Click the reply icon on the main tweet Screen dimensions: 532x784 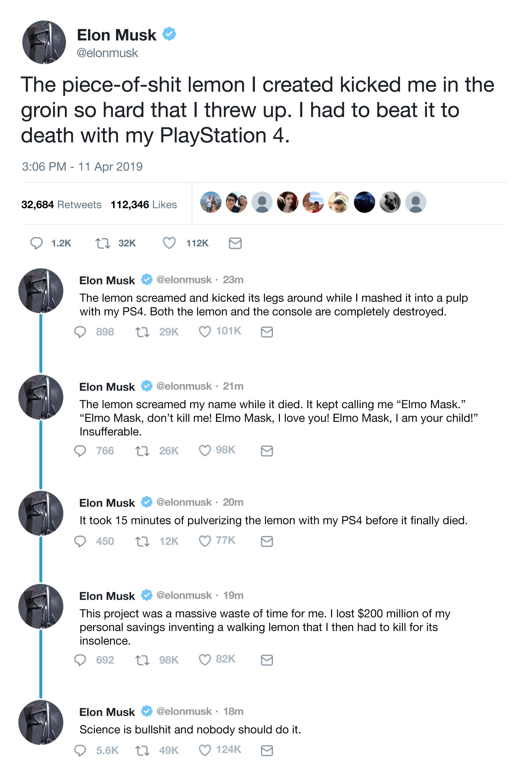coord(36,243)
